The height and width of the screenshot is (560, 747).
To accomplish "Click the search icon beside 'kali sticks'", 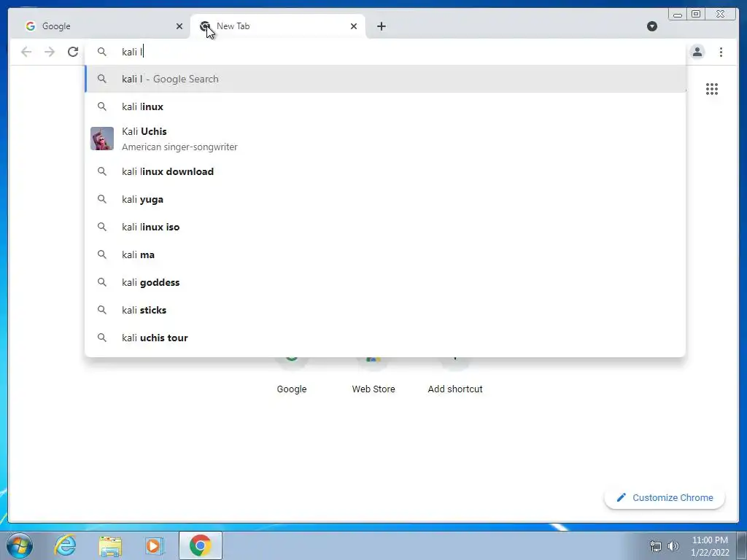I will pyautogui.click(x=102, y=309).
